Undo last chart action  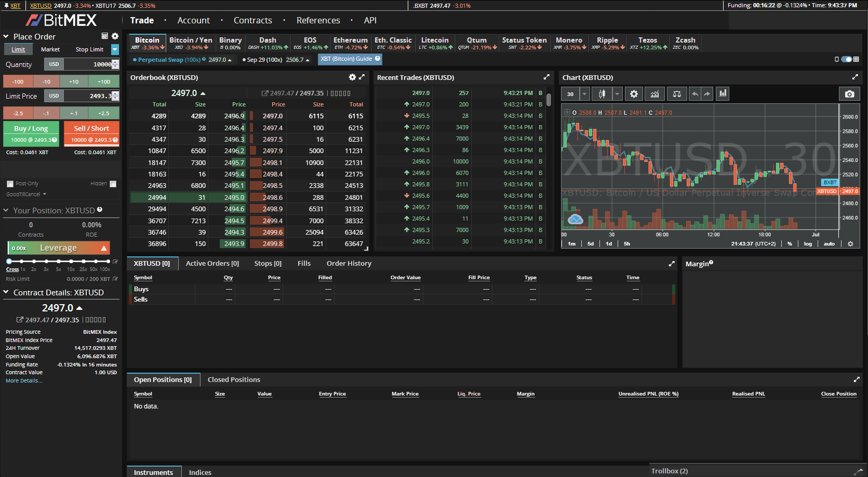(695, 94)
